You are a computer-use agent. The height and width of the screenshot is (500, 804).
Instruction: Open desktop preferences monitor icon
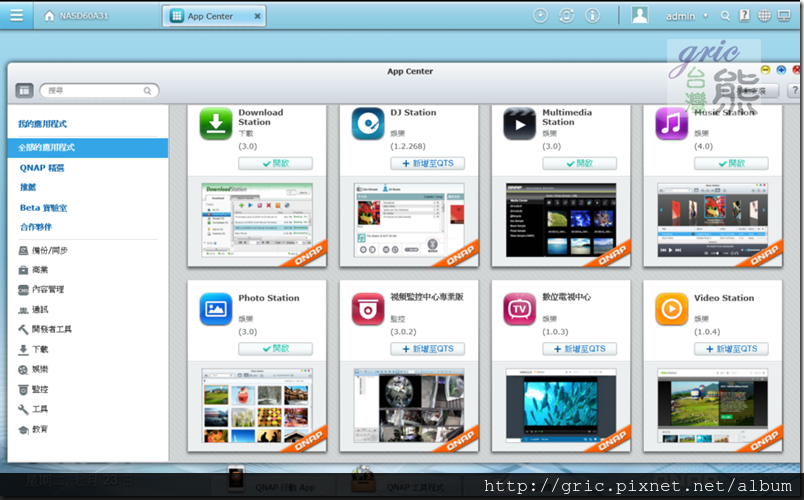(784, 15)
